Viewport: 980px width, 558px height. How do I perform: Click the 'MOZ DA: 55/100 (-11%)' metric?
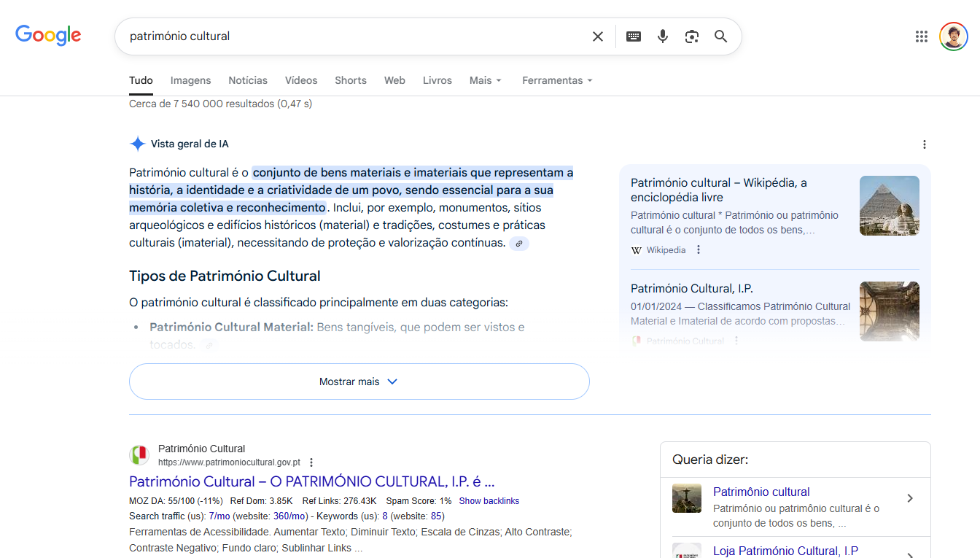176,501
